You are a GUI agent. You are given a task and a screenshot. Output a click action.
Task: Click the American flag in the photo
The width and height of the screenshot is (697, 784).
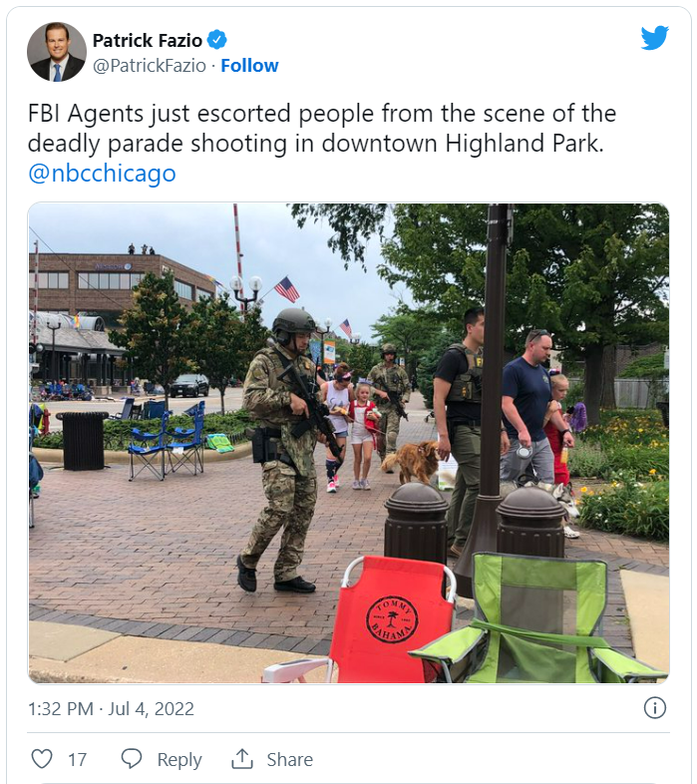(x=287, y=289)
